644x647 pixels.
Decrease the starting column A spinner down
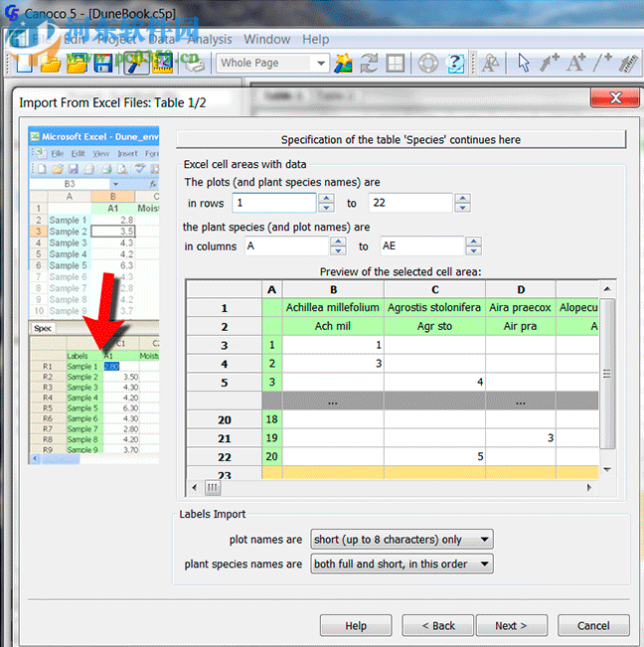click(x=338, y=250)
